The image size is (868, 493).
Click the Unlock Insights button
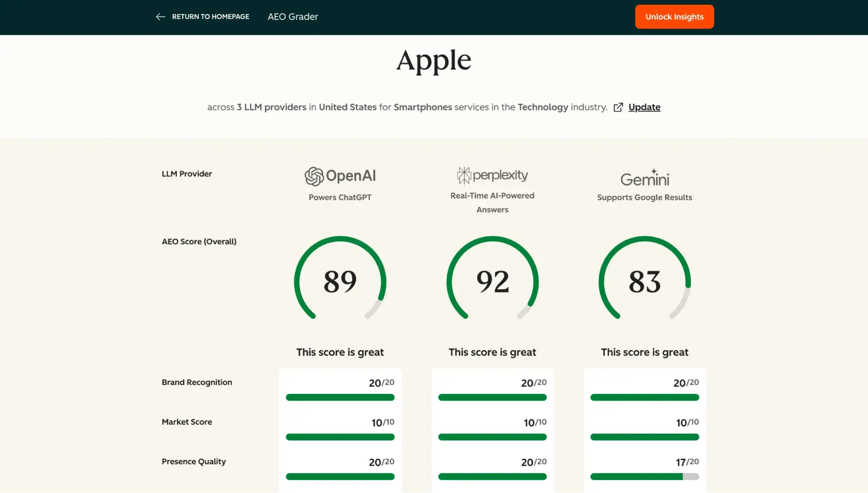pos(674,17)
